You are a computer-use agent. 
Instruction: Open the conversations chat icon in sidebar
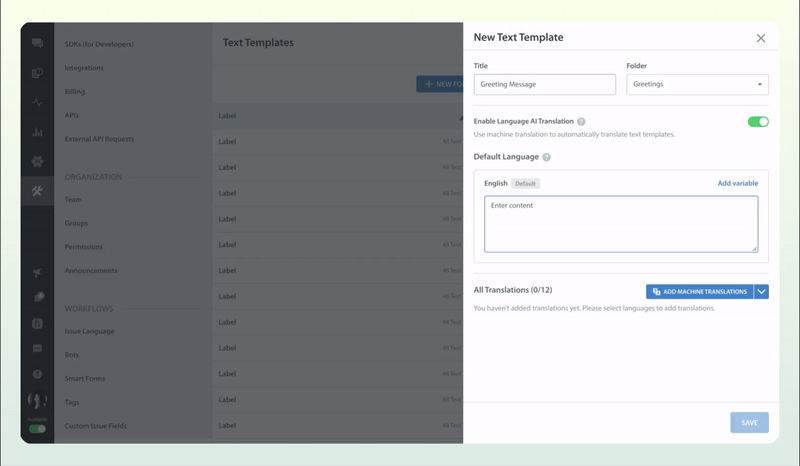[x=37, y=44]
